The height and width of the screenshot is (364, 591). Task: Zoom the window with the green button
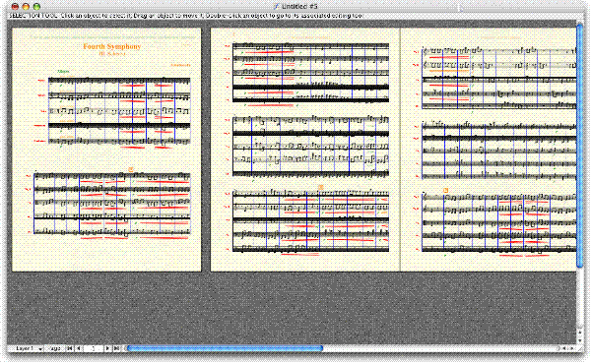pos(36,7)
